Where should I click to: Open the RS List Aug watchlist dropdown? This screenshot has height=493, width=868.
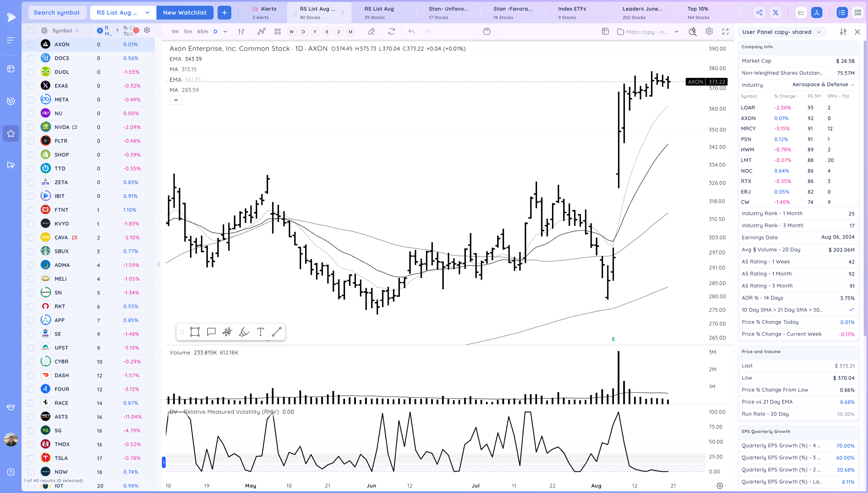coord(147,13)
